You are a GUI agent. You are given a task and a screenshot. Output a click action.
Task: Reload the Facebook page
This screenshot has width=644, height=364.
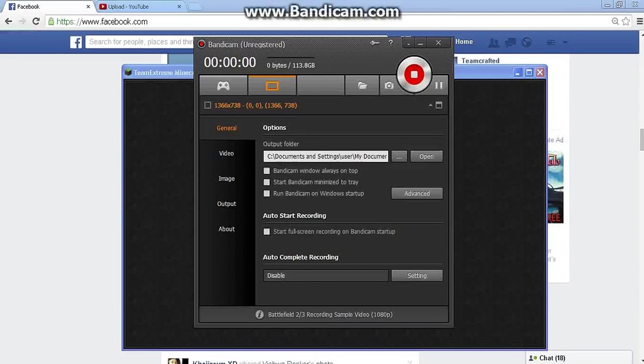click(x=36, y=21)
